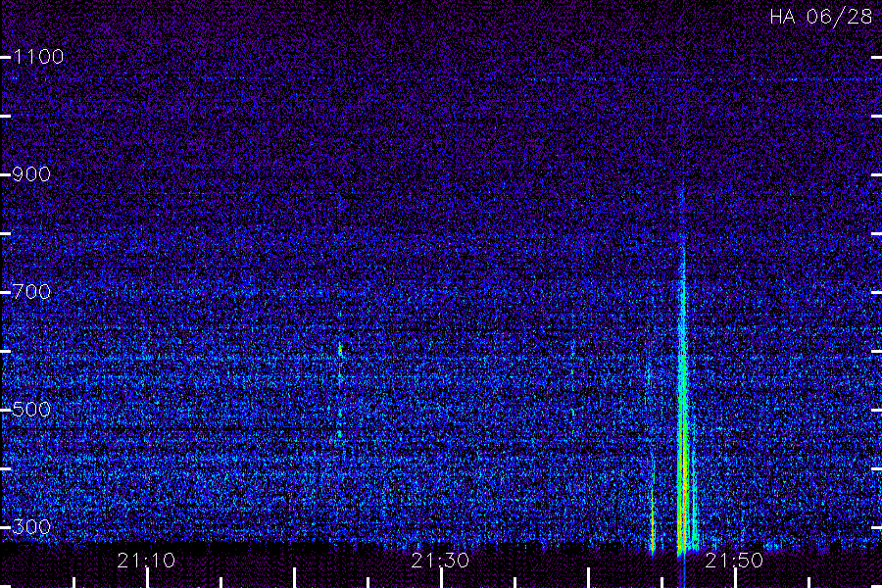Viewport: 882px width, 588px height.
Task: Click the 500 frequency axis label
Action: (31, 409)
